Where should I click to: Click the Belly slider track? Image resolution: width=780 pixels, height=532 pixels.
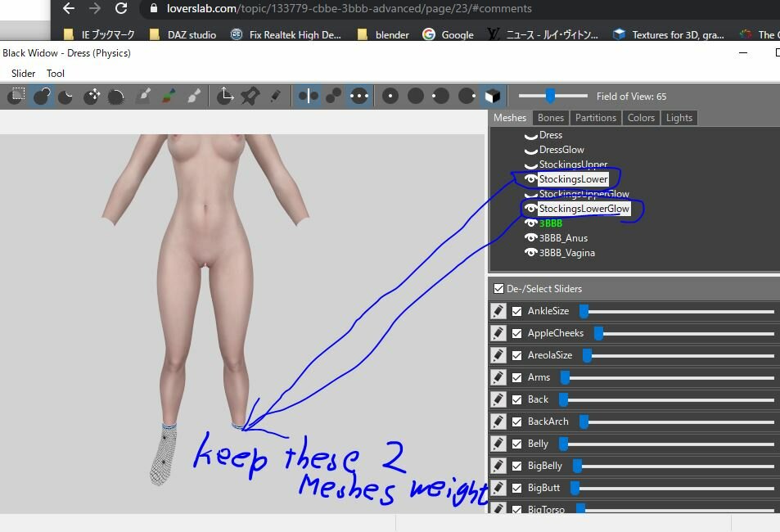(666, 444)
